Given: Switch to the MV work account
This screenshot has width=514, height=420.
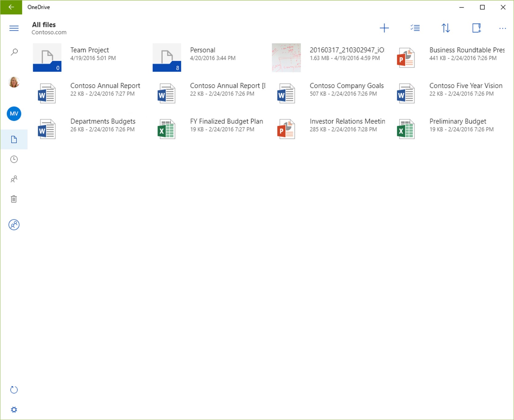Looking at the screenshot, I should click(x=14, y=113).
